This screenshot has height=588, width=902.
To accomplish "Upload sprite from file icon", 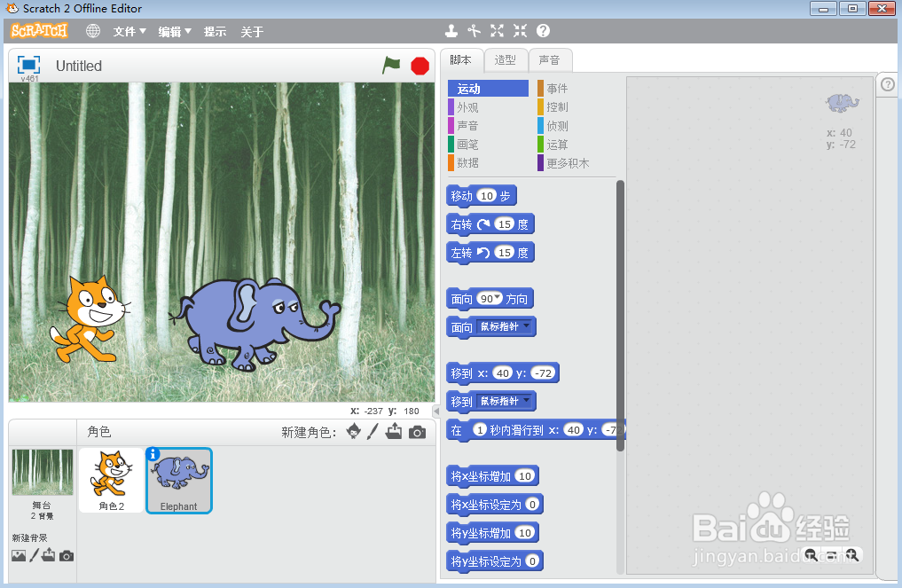I will [x=394, y=431].
